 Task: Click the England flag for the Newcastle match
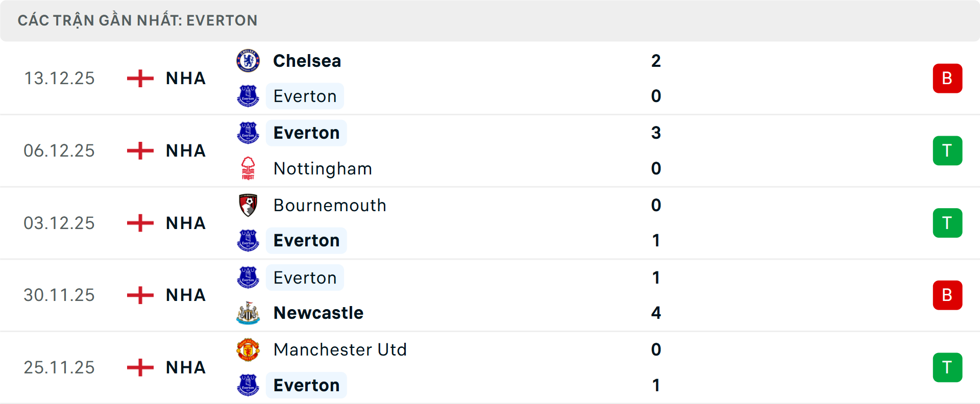click(x=139, y=295)
